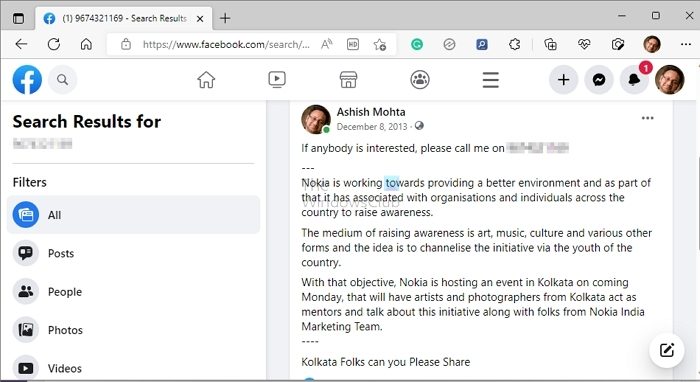
Task: Open the Facebook hamburger menu
Action: (x=491, y=80)
